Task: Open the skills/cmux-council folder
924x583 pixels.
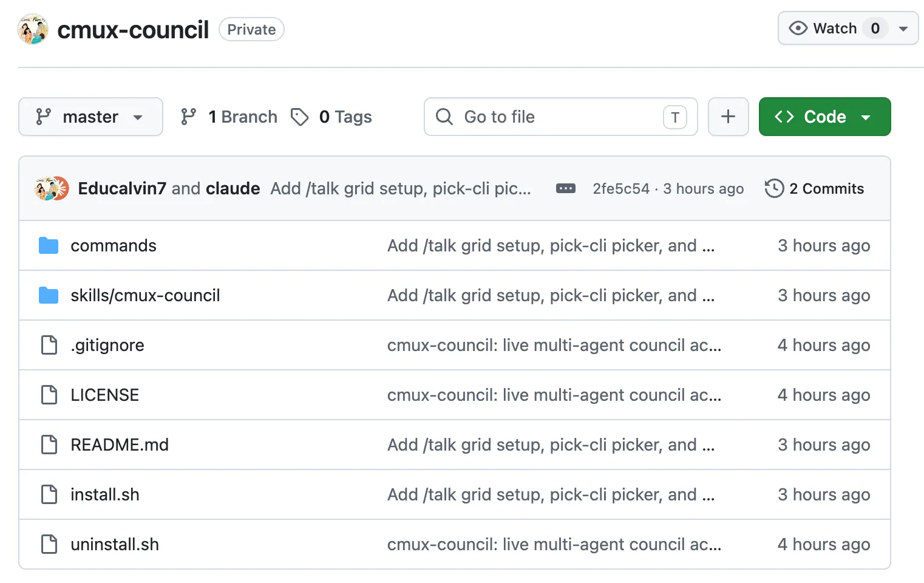Action: (145, 295)
